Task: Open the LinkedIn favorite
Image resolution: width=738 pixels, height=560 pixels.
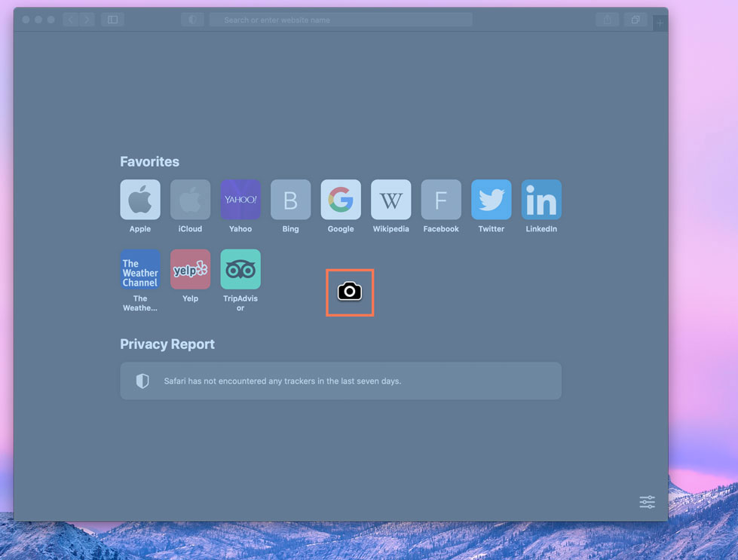Action: coord(540,199)
